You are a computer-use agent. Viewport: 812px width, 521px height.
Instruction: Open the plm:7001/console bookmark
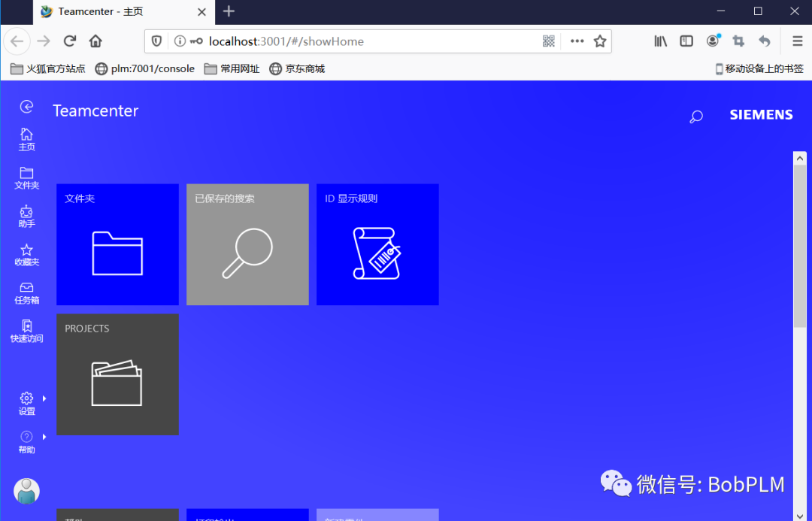click(x=145, y=68)
